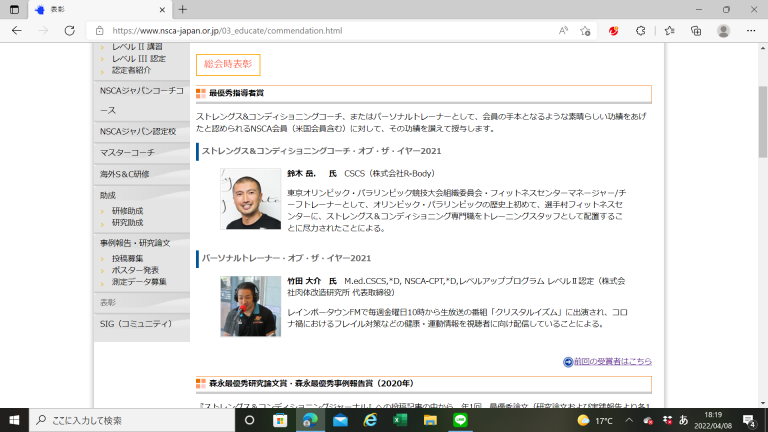Click the Windows taskbar search box
This screenshot has width=768, height=432.
(x=130, y=421)
